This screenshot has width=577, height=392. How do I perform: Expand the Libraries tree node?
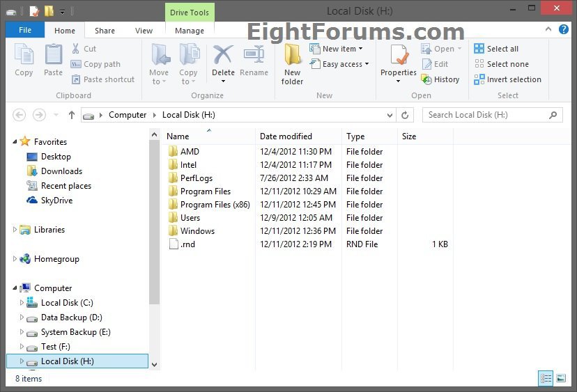15,230
